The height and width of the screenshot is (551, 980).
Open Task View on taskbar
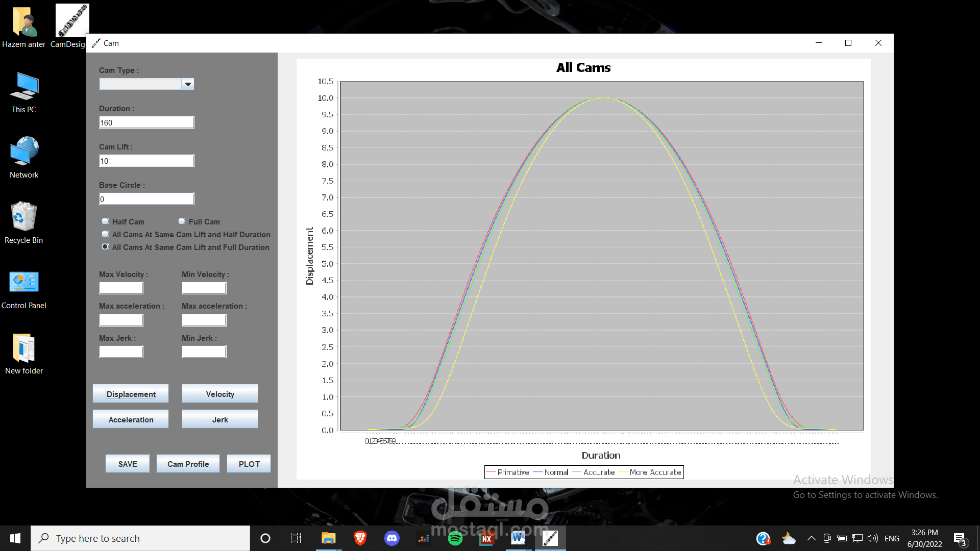click(x=296, y=538)
